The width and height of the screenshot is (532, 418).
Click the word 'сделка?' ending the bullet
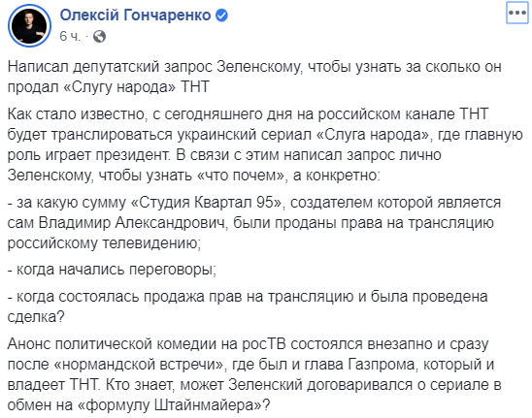pos(36,317)
